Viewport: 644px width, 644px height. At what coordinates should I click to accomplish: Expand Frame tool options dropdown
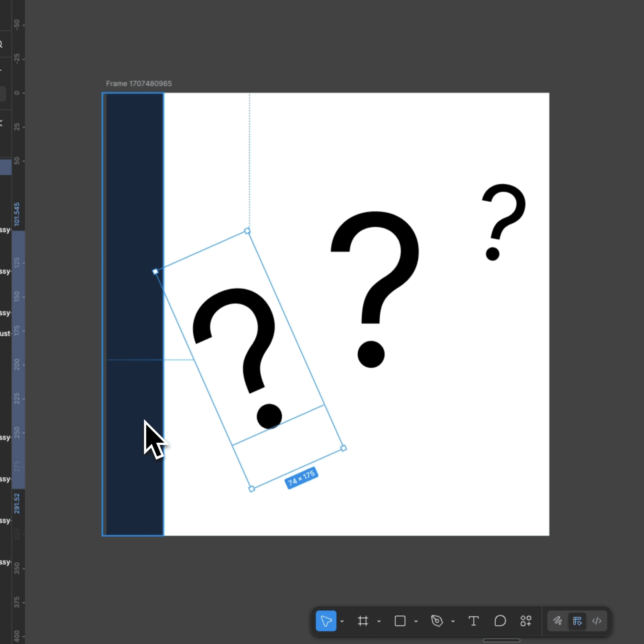[x=379, y=621]
